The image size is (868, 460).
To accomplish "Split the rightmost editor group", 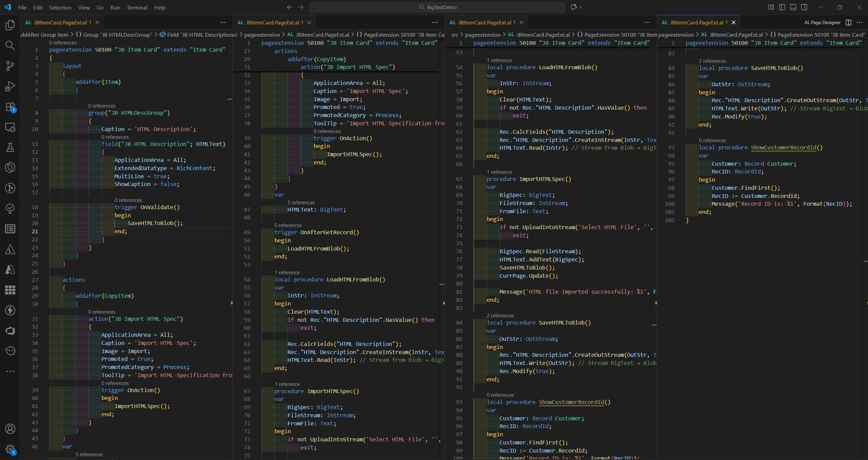I will pyautogui.click(x=848, y=22).
